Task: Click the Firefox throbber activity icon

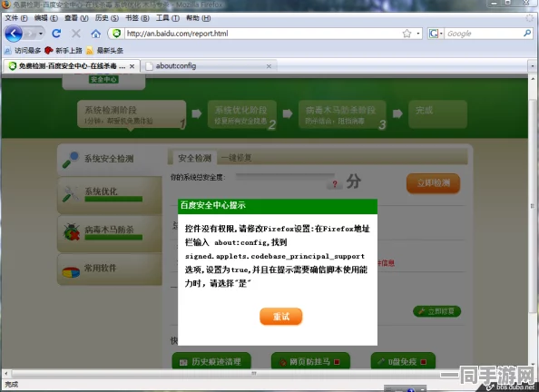Action: point(529,18)
